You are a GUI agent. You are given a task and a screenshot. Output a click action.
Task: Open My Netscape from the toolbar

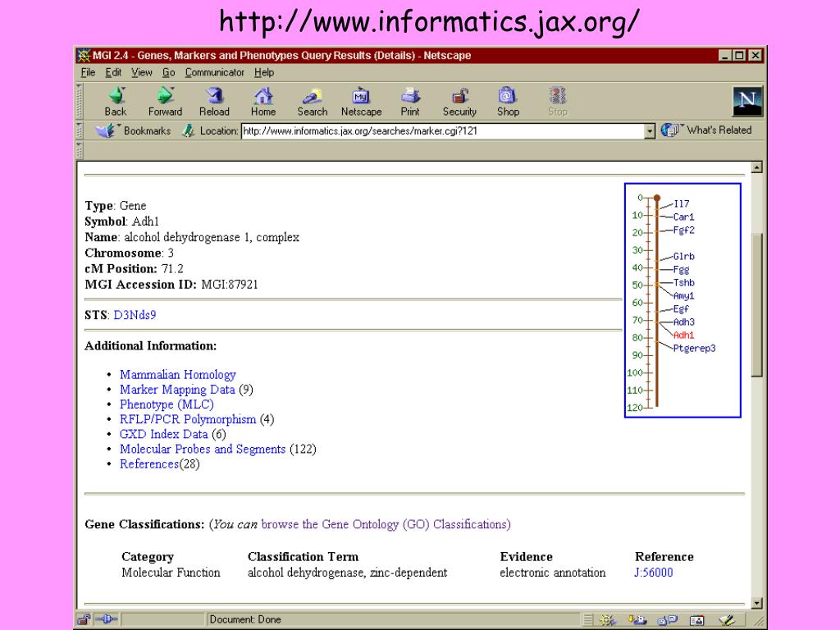click(x=362, y=102)
